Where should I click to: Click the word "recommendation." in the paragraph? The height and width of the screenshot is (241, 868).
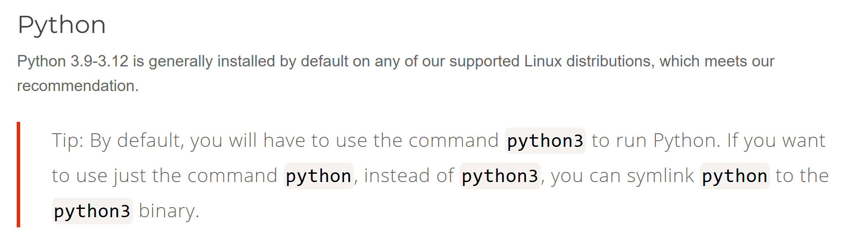point(78,86)
